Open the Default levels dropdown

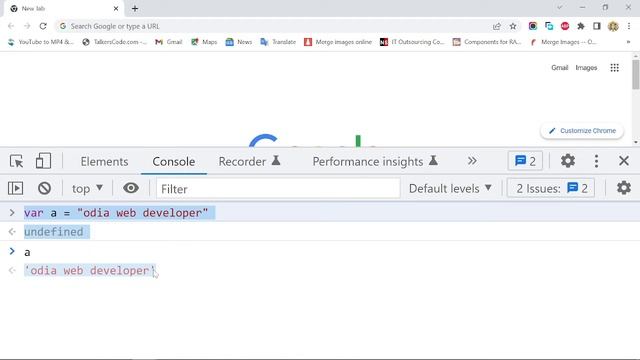(x=450, y=189)
